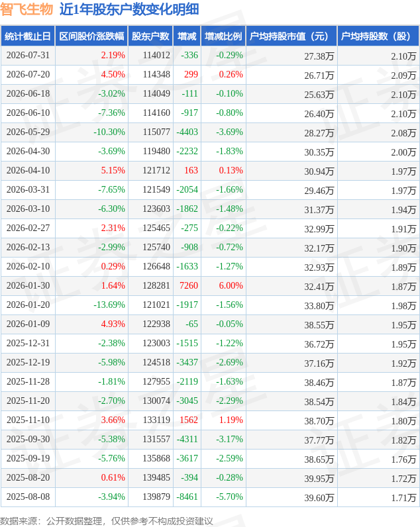Click the -13.69% price change cell
Image resolution: width=420 pixels, height=527 pixels.
click(109, 305)
